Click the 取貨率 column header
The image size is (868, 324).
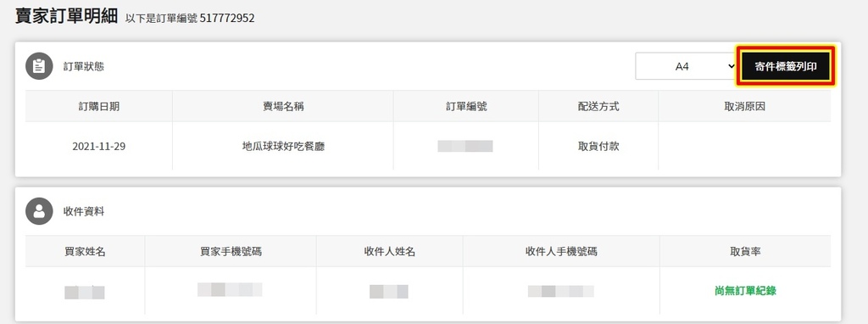(745, 251)
